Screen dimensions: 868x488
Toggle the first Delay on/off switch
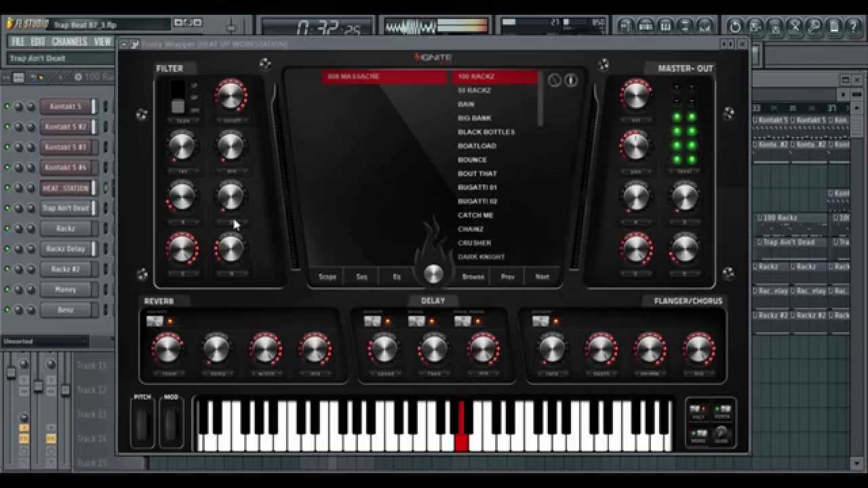pos(372,321)
